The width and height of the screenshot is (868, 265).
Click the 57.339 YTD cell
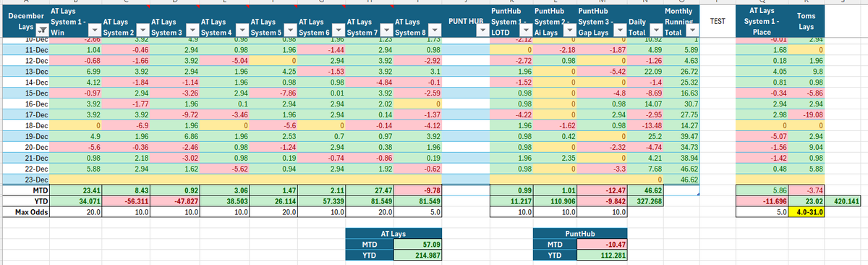pos(321,201)
